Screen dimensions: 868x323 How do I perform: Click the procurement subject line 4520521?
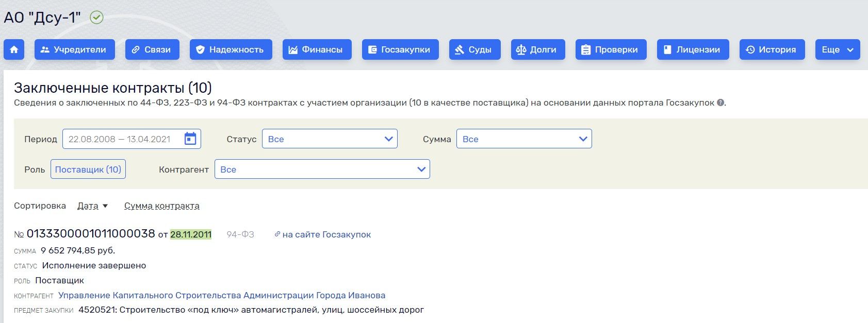[x=251, y=310]
